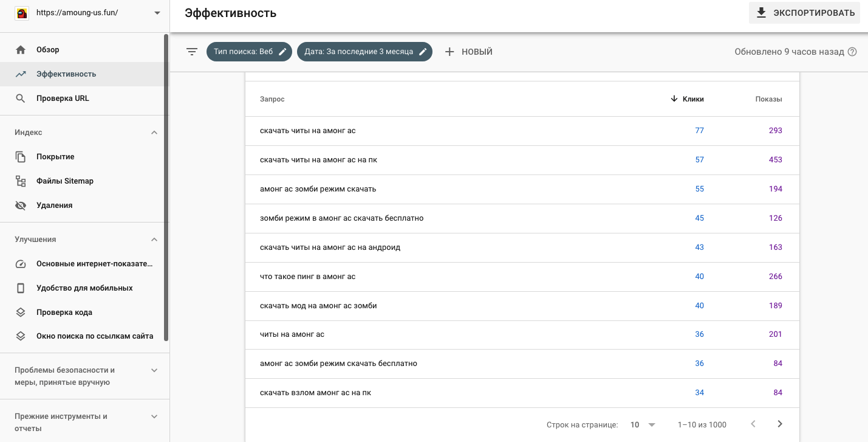
Task: Click the impressions value 453
Action: pyautogui.click(x=775, y=160)
